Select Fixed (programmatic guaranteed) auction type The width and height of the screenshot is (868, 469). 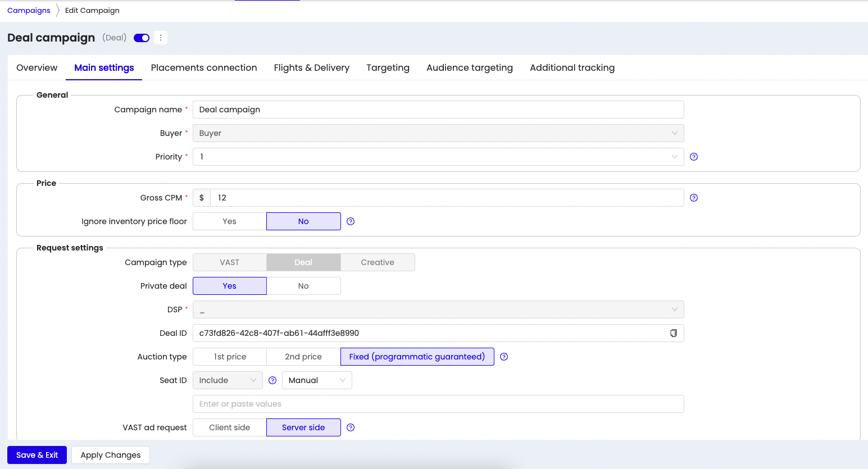tap(417, 357)
